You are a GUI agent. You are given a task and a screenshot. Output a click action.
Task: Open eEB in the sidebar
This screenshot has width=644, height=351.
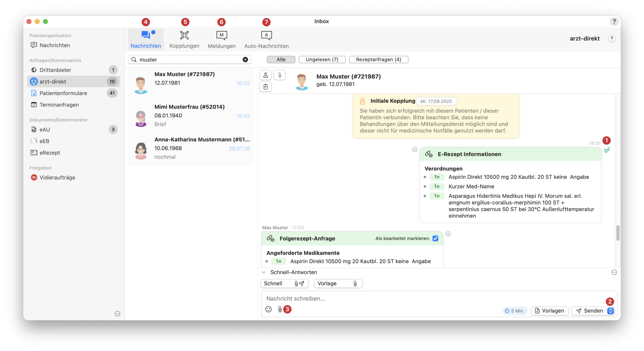tap(74, 141)
